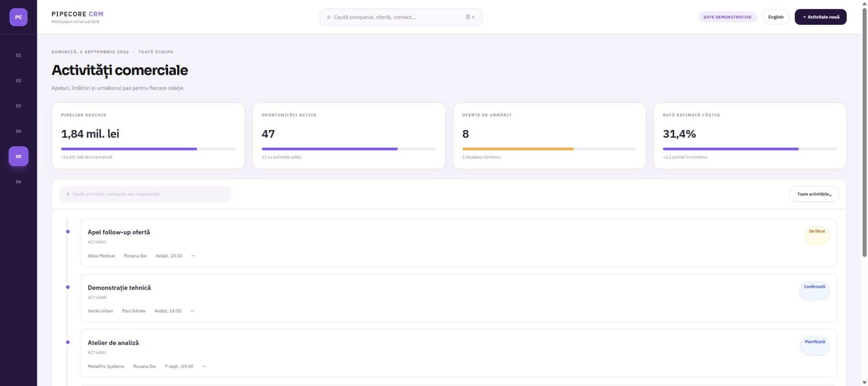Open the Demonstrație tehnică activity
This screenshot has width=868, height=386.
458,298
